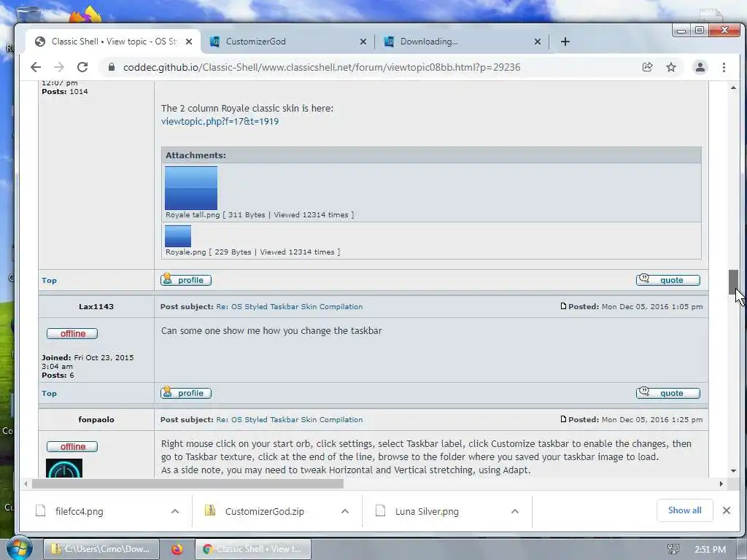Click quote button above Lax1143's post
Screen dimensions: 747x560
pyautogui.click(x=668, y=280)
